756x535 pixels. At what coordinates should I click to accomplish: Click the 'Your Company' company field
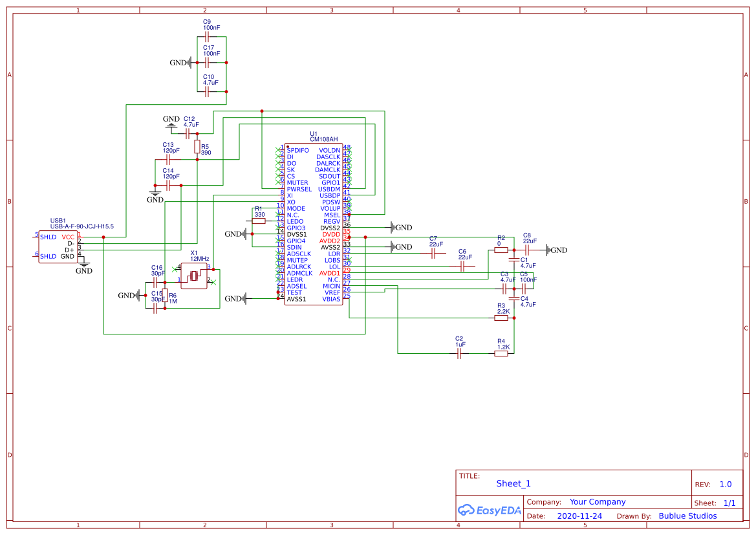(x=598, y=502)
